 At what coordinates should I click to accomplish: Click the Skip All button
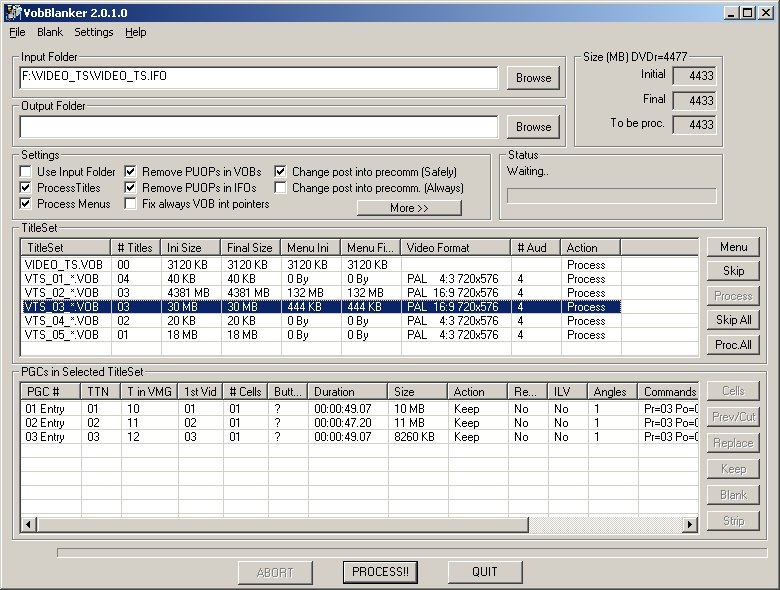(733, 320)
